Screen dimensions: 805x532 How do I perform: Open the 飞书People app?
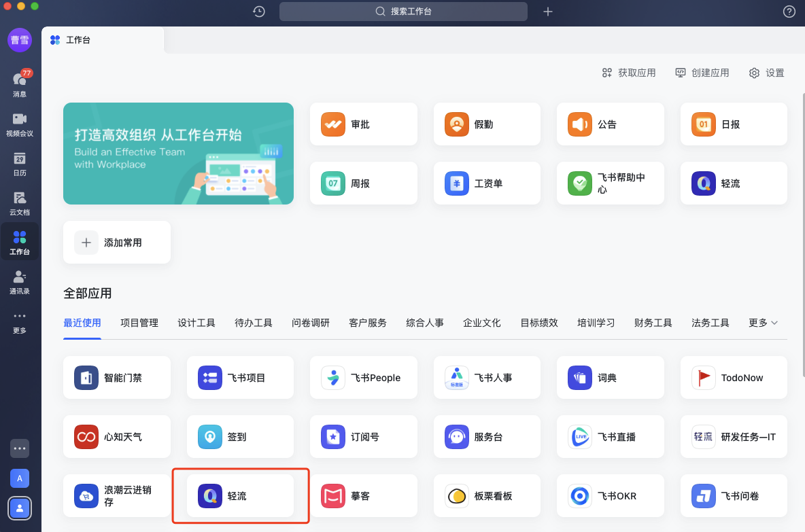pyautogui.click(x=364, y=378)
